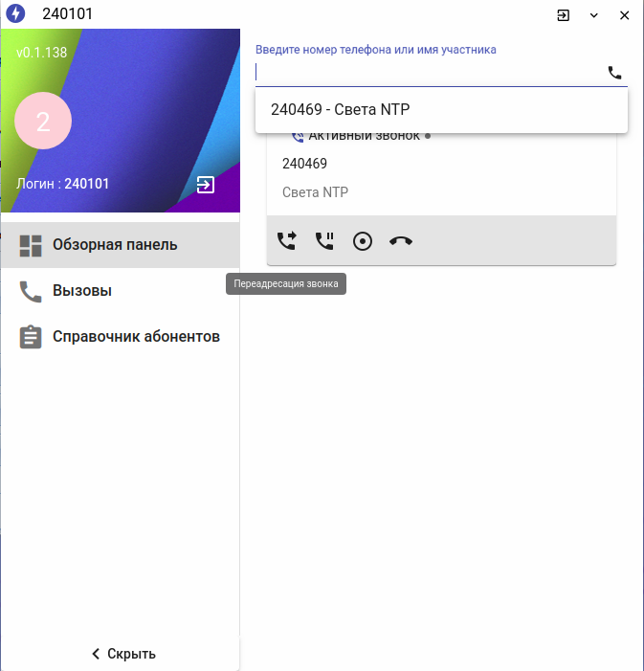Click the pink avatar circle with 2
Viewport: 644px width, 671px height.
click(43, 121)
